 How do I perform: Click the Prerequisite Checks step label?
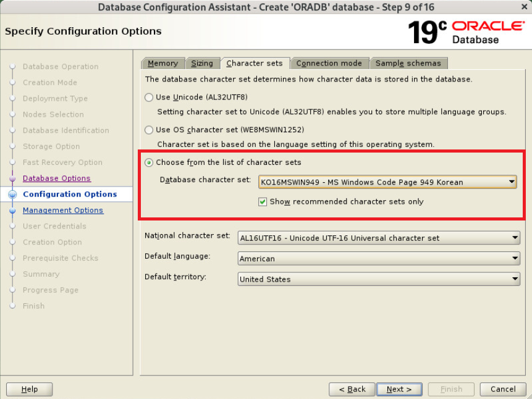pos(61,258)
